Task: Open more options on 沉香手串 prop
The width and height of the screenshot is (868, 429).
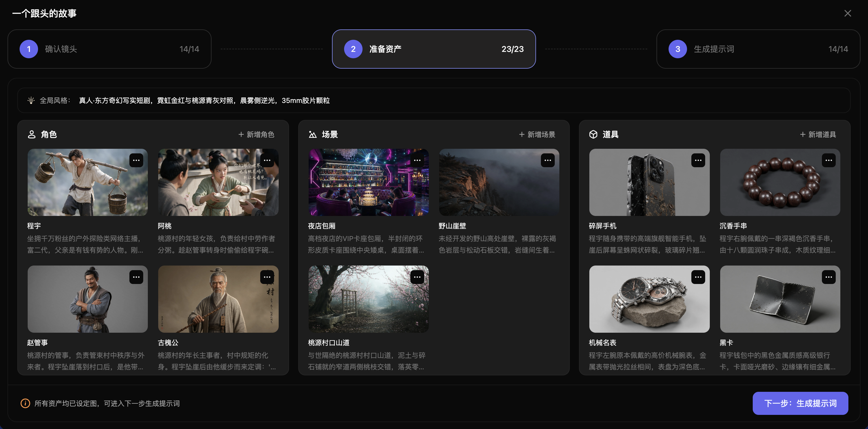Action: tap(829, 160)
